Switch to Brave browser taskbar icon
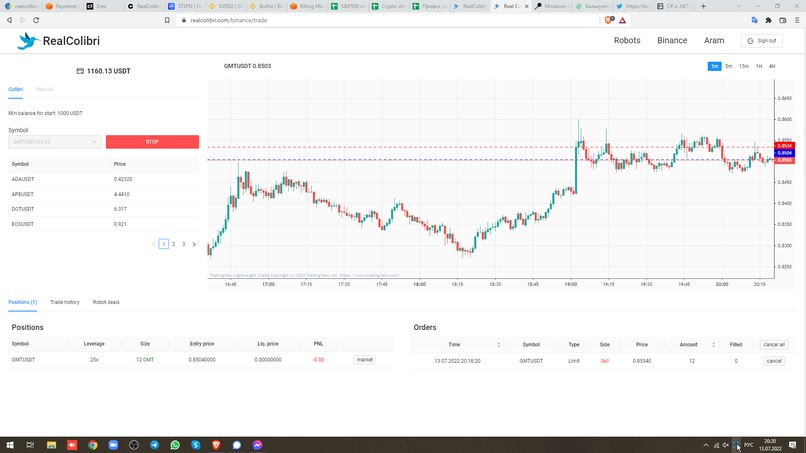806x453 pixels. point(216,445)
